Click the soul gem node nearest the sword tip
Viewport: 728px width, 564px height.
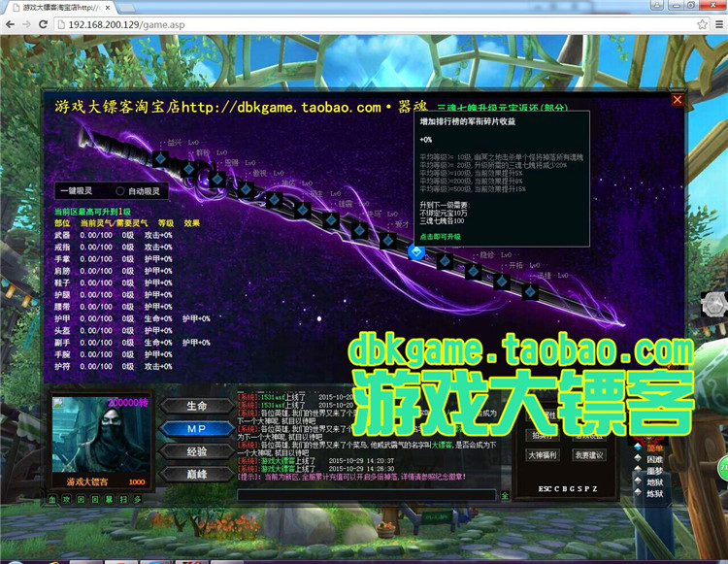tap(530, 292)
